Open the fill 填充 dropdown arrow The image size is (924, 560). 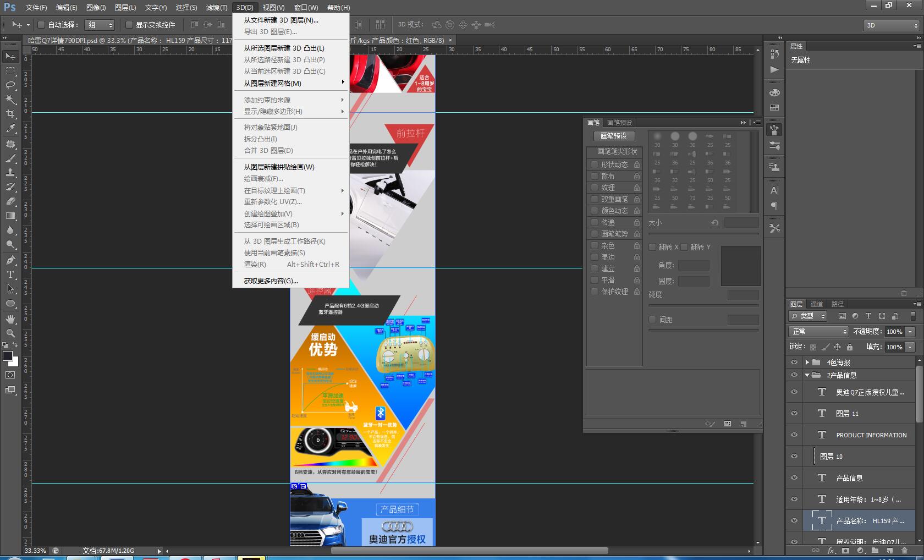pos(910,347)
